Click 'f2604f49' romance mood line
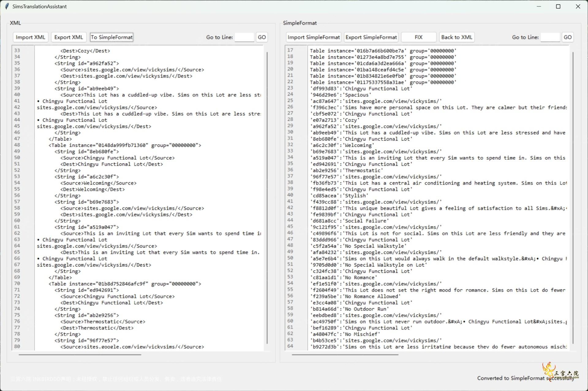This screenshot has width=588, height=391. coord(438,290)
